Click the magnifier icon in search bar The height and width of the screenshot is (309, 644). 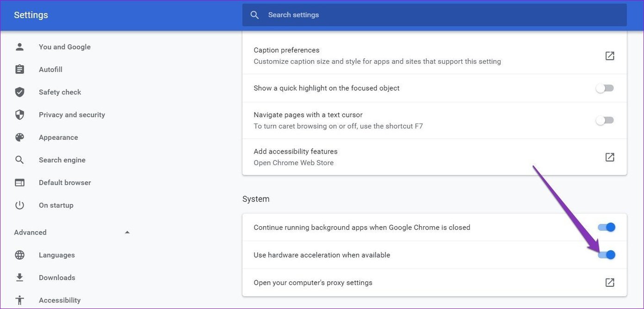pyautogui.click(x=254, y=15)
